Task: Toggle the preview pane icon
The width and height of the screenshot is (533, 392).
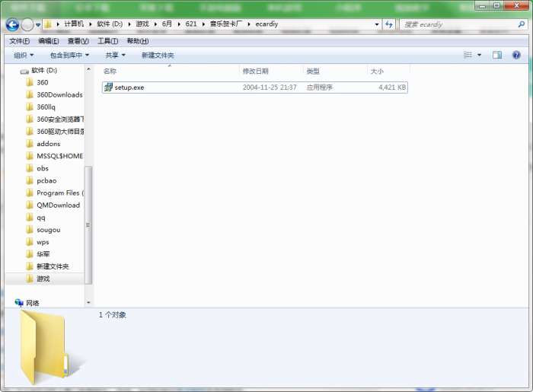Action: point(497,55)
